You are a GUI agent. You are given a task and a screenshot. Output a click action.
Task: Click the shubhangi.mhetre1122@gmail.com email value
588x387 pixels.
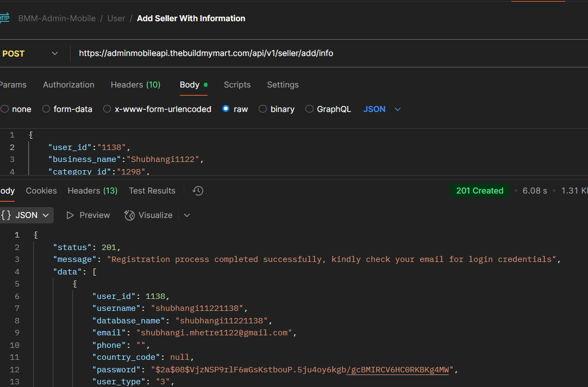pos(214,333)
